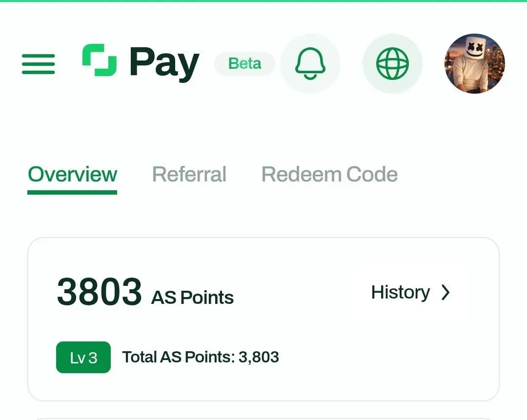Open the globe language selector

(x=392, y=63)
